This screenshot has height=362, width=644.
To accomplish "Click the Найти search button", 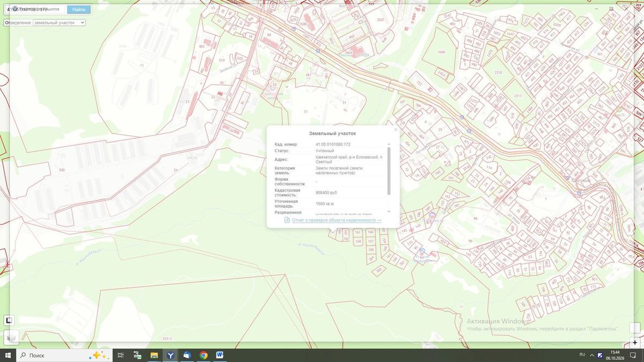I will (x=78, y=9).
